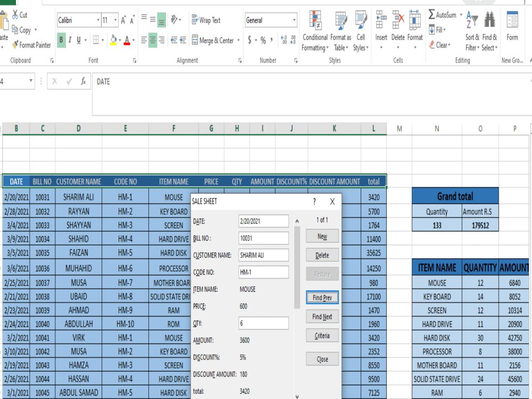Image resolution: width=532 pixels, height=399 pixels.
Task: Click Increase Decimal icon
Action: [x=284, y=40]
